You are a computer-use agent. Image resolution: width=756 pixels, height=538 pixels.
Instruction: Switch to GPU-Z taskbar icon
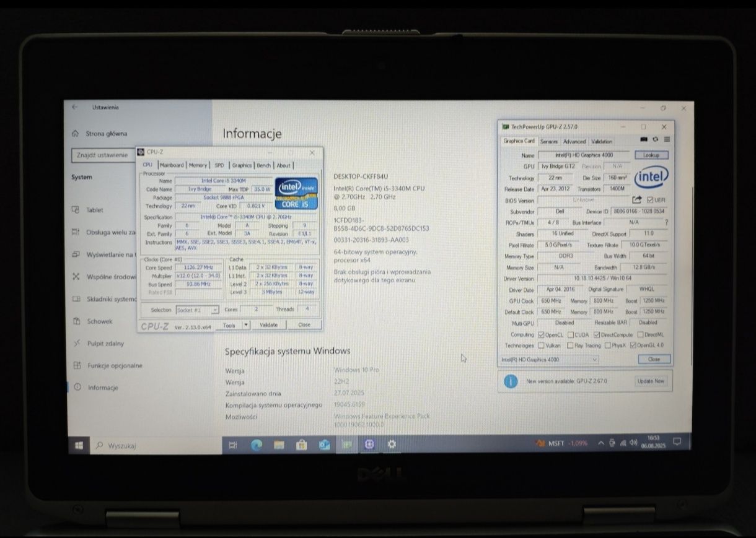click(347, 445)
